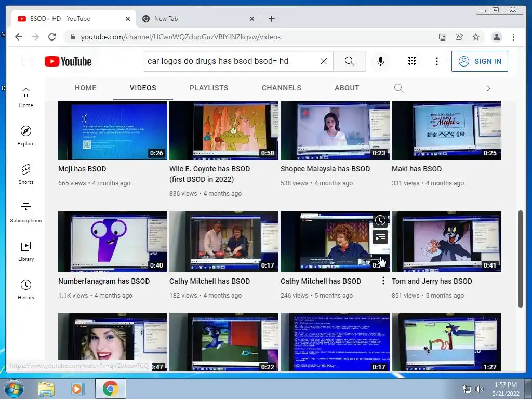Viewport: 532px width, 399px height.
Task: Open YouTube settings three-dot menu
Action: (x=436, y=61)
